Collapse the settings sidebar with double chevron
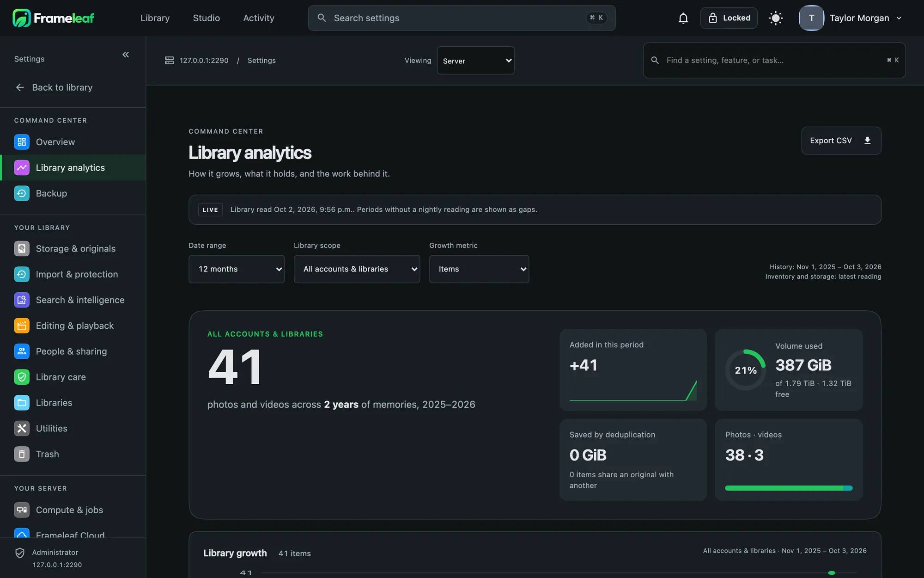 click(x=126, y=55)
